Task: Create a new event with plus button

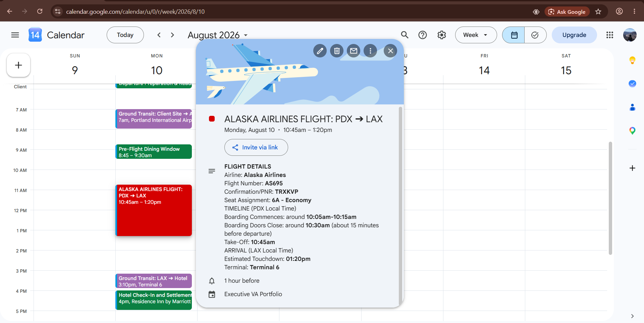Action: pos(18,65)
